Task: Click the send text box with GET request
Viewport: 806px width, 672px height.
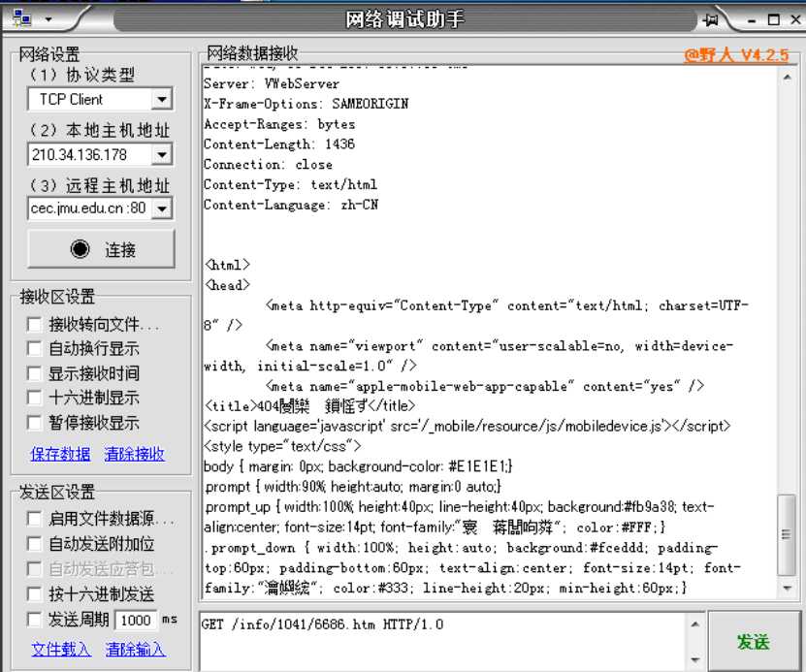Action: point(443,641)
